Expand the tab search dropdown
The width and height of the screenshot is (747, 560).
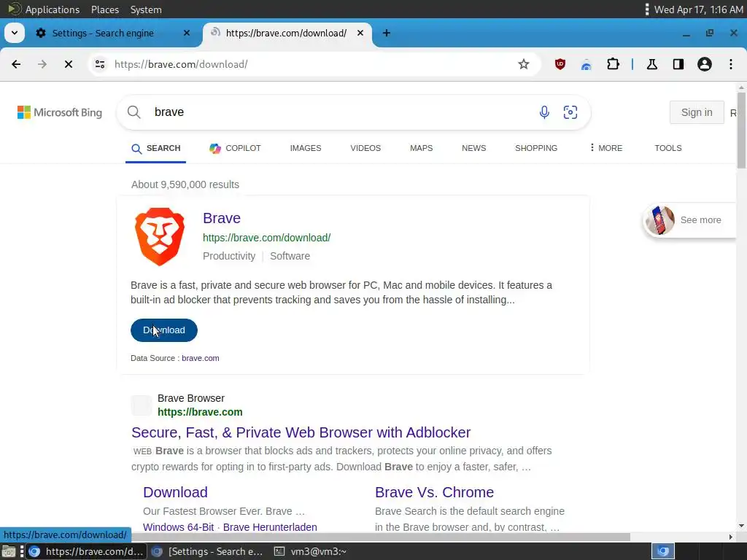15,33
